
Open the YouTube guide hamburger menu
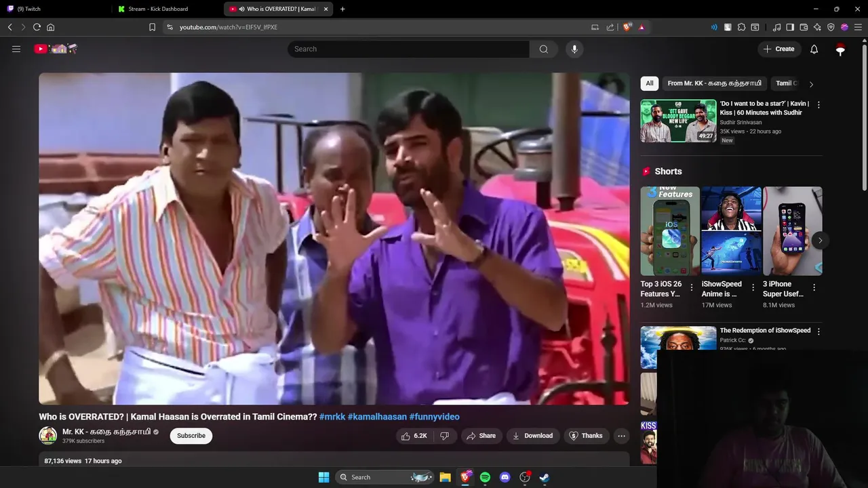pyautogui.click(x=16, y=49)
